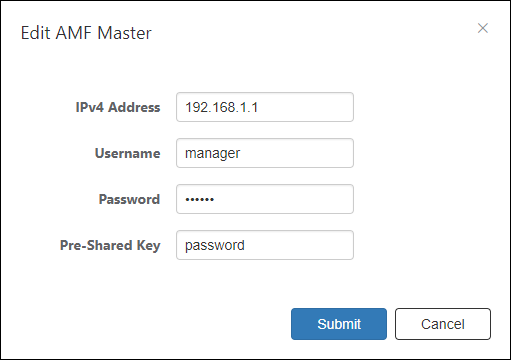Submit the AMF Master settings

[x=339, y=324]
